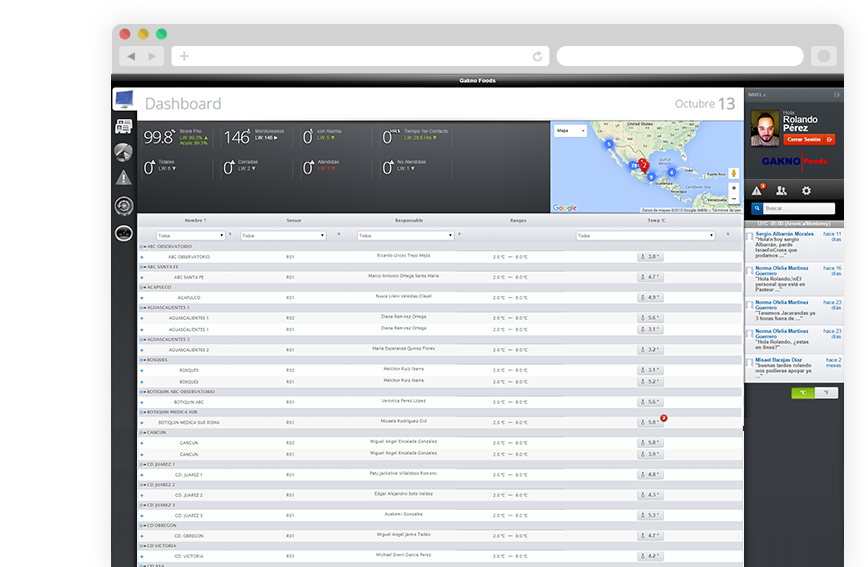Viewport: 868px width, 567px height.
Task: Open the pie chart reports sidebar icon
Action: click(123, 152)
